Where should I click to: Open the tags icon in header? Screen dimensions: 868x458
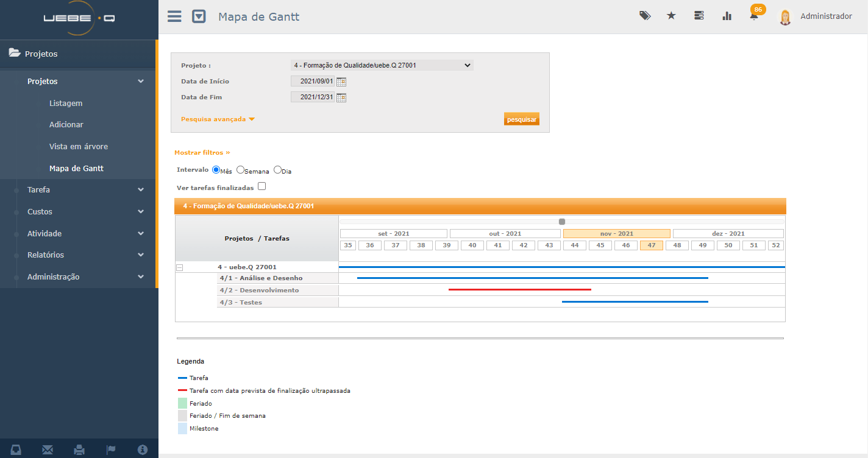pyautogui.click(x=644, y=16)
